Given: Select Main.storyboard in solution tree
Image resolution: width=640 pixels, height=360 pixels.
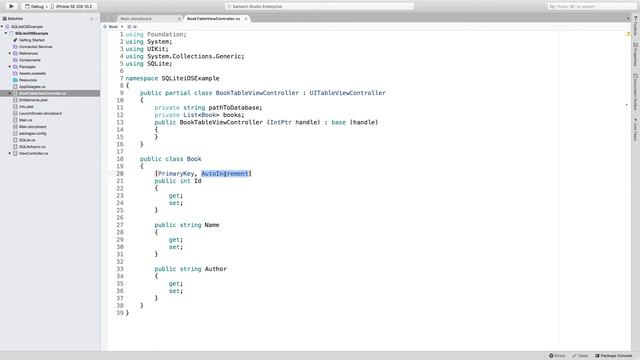Looking at the screenshot, I should [x=32, y=127].
